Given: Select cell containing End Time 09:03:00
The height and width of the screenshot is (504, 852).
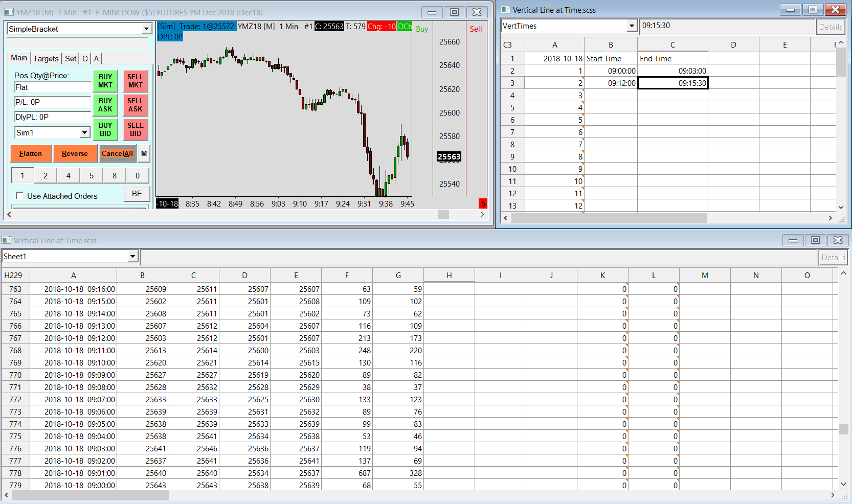Looking at the screenshot, I should 672,71.
